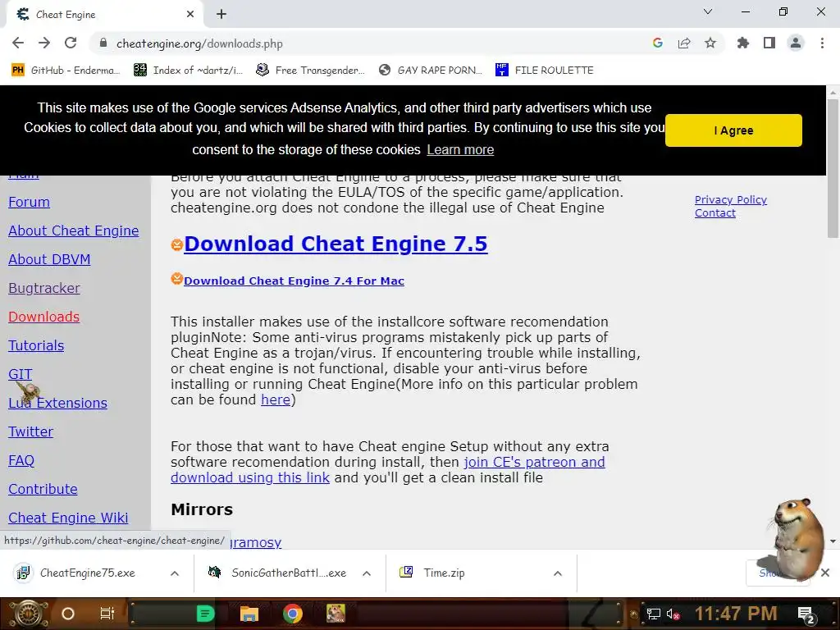840x630 pixels.
Task: Expand Time.zip download options chevron
Action: pos(558,573)
